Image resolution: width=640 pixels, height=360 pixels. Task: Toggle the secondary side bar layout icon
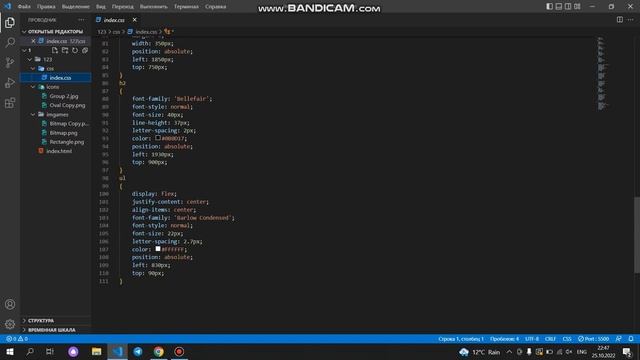[x=568, y=7]
